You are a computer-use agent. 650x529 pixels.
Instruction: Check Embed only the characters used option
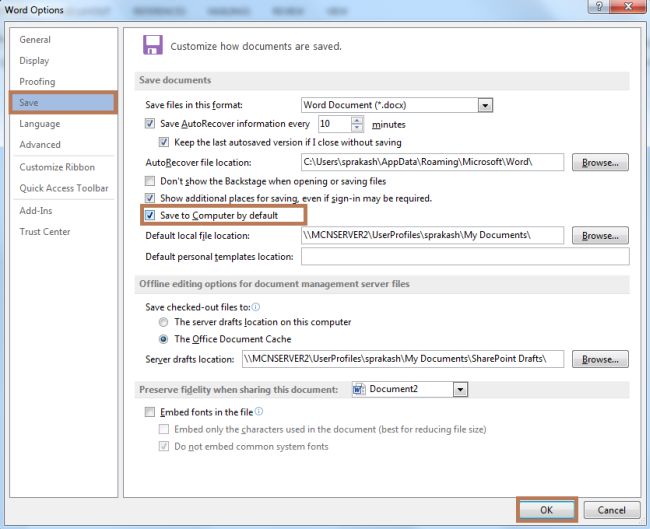tap(164, 429)
